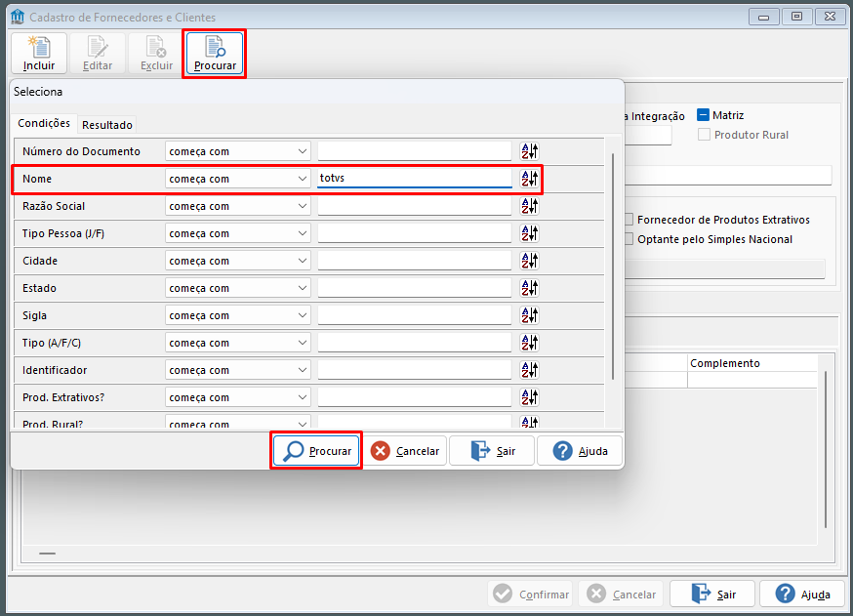Open Procurar from the top toolbar

pos(215,54)
